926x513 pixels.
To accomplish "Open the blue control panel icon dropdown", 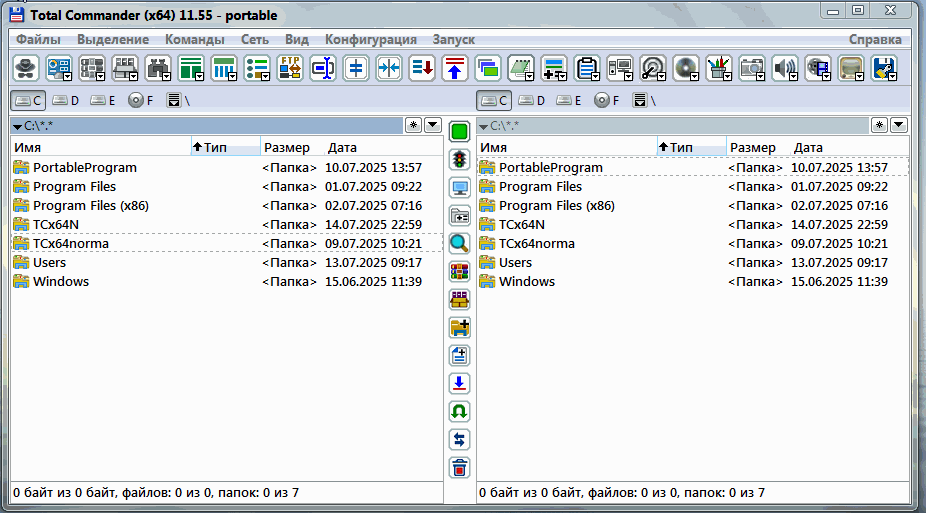I will [58, 68].
